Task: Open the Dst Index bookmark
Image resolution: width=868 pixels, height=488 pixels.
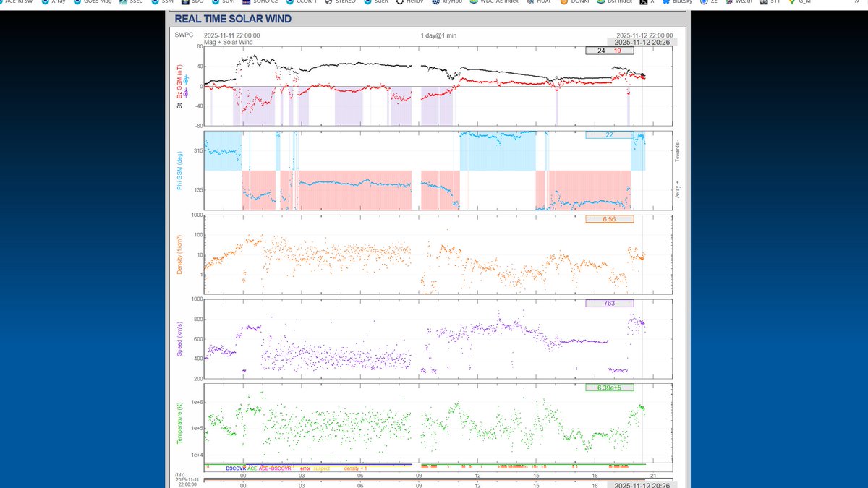Action: [x=615, y=2]
